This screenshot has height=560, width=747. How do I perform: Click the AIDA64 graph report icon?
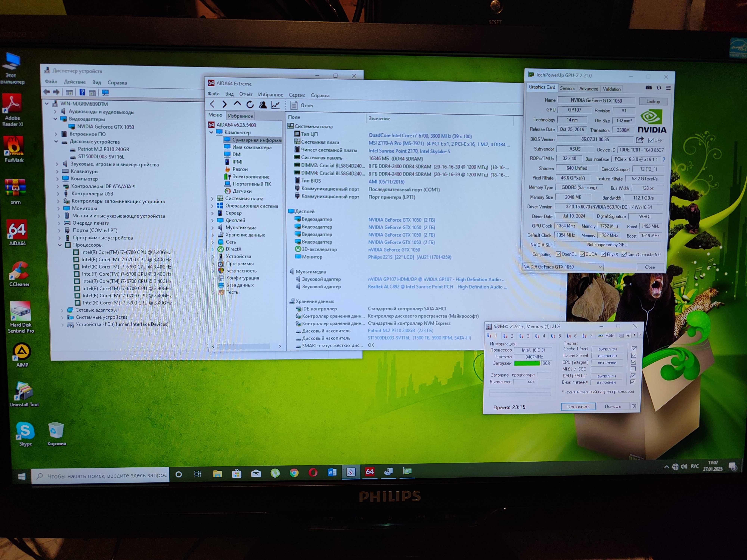point(276,105)
